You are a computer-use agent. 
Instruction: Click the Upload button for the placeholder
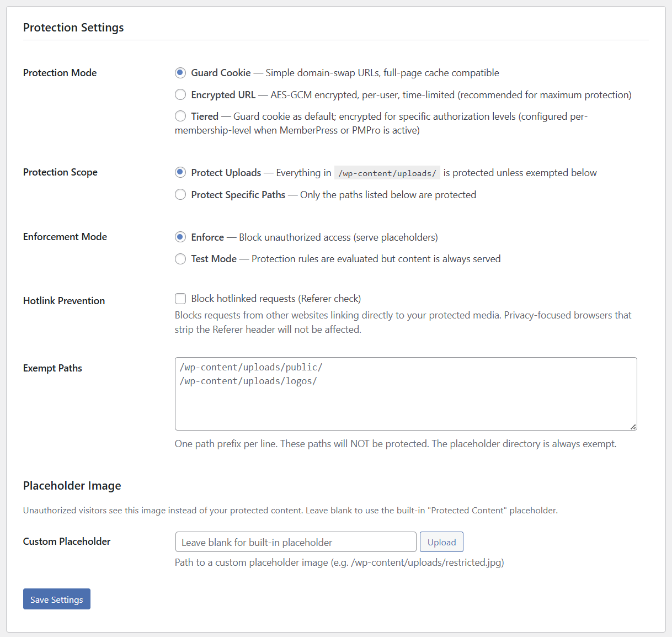pyautogui.click(x=441, y=542)
